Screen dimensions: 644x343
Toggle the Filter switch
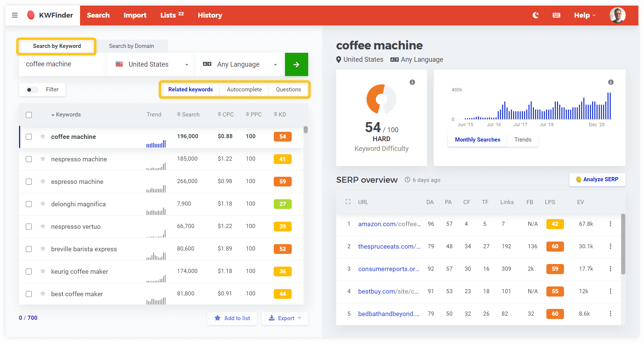[33, 90]
